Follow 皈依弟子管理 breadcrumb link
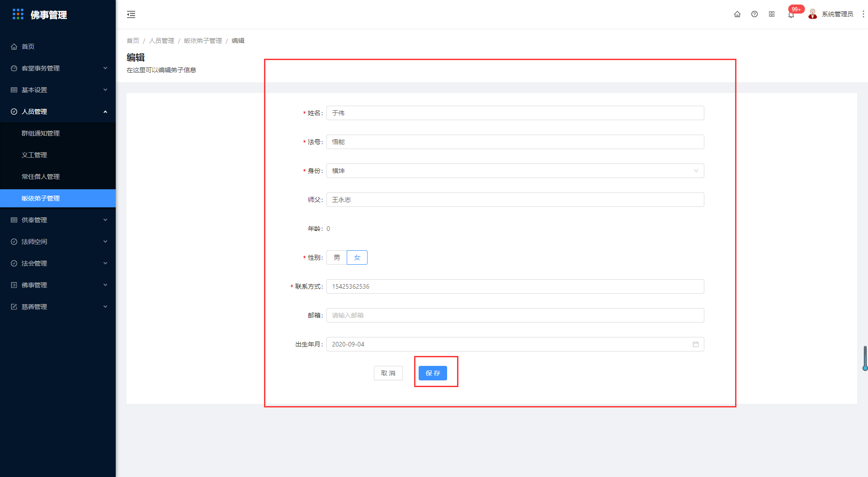 pos(203,41)
